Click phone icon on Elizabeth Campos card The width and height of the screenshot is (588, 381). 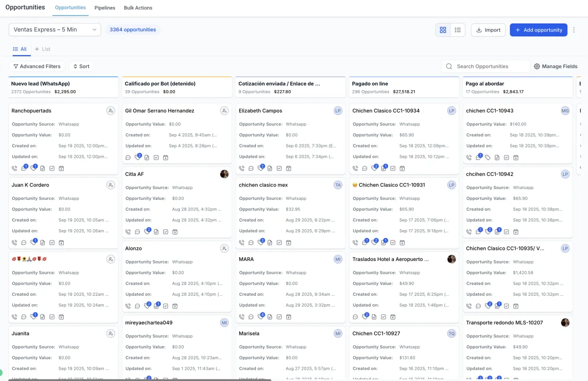click(242, 168)
